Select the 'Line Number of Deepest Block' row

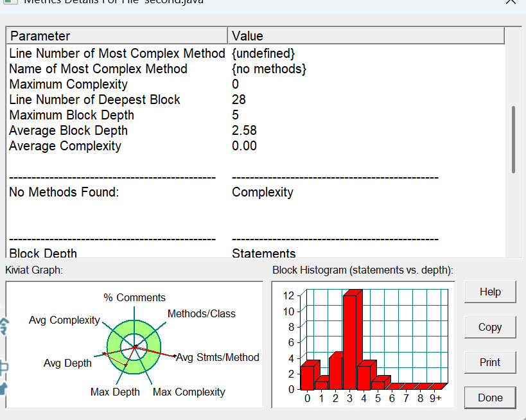click(255, 100)
